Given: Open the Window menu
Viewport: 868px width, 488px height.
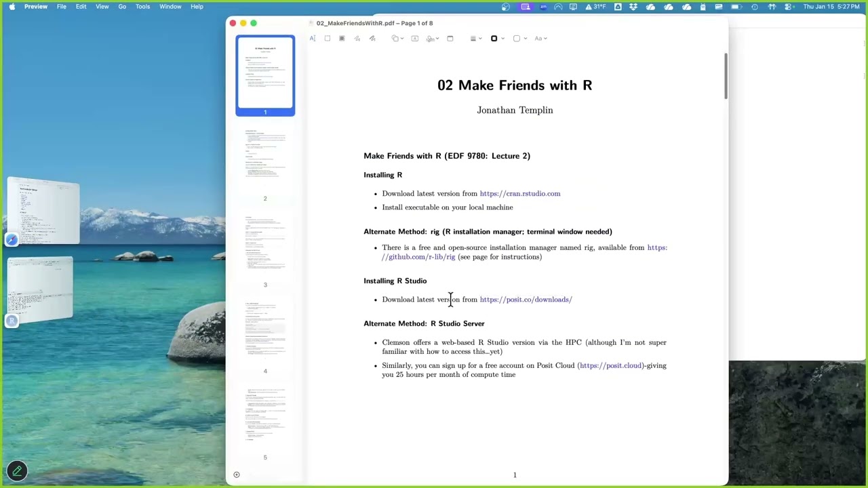Looking at the screenshot, I should click(170, 7).
